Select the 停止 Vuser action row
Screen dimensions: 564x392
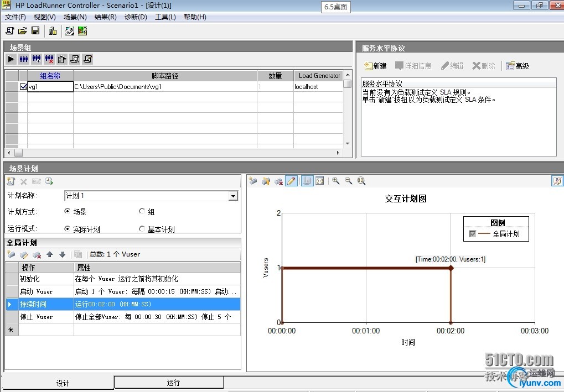pos(123,317)
